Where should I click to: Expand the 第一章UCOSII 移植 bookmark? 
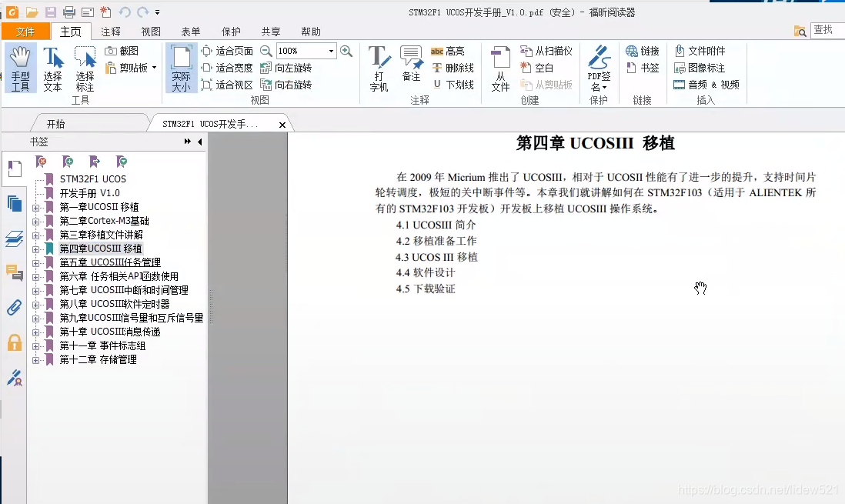(35, 208)
